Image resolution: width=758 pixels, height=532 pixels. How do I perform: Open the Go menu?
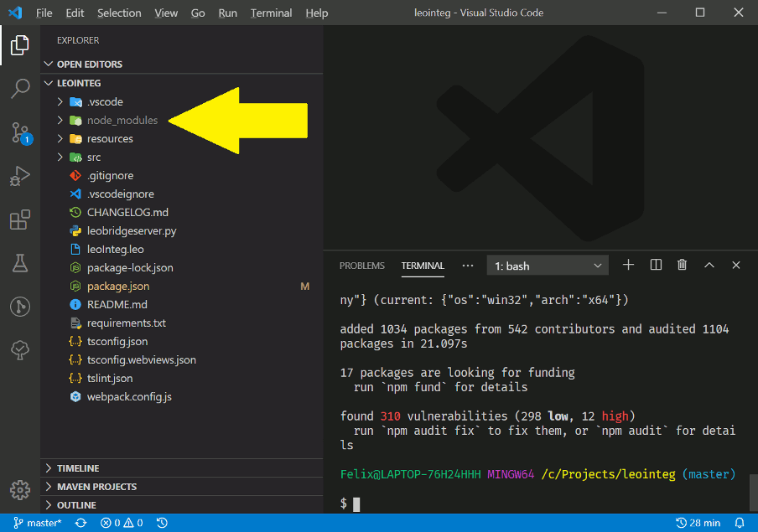198,13
